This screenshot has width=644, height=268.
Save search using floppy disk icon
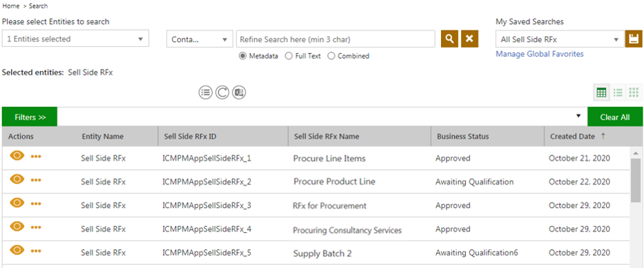point(634,39)
